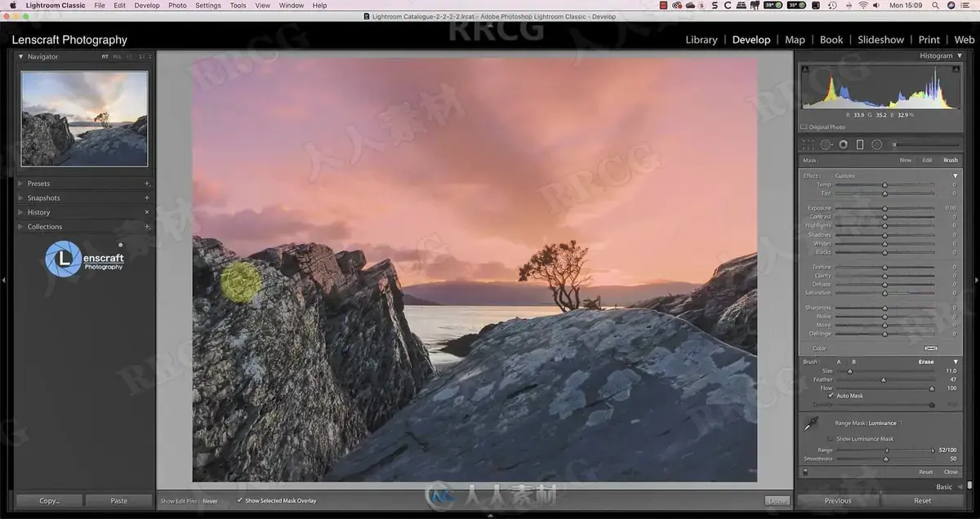Image resolution: width=980 pixels, height=519 pixels.
Task: Click the Navigator preview thumbnail
Action: 84,118
